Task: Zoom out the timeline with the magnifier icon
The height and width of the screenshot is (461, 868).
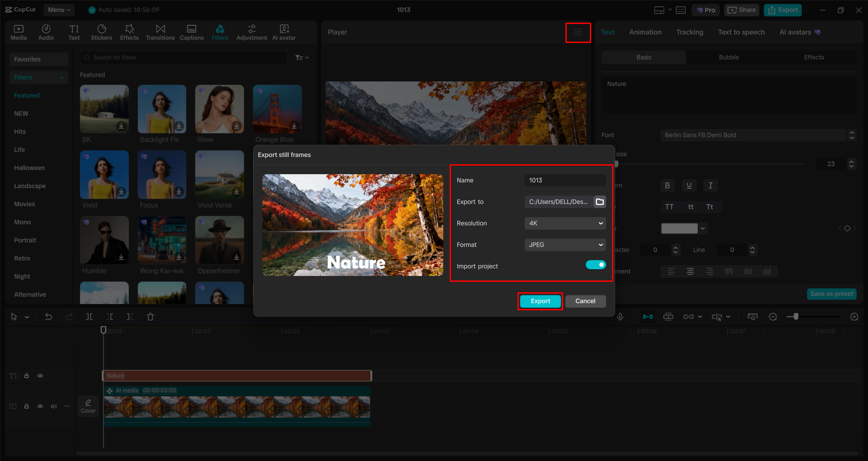Action: point(773,317)
